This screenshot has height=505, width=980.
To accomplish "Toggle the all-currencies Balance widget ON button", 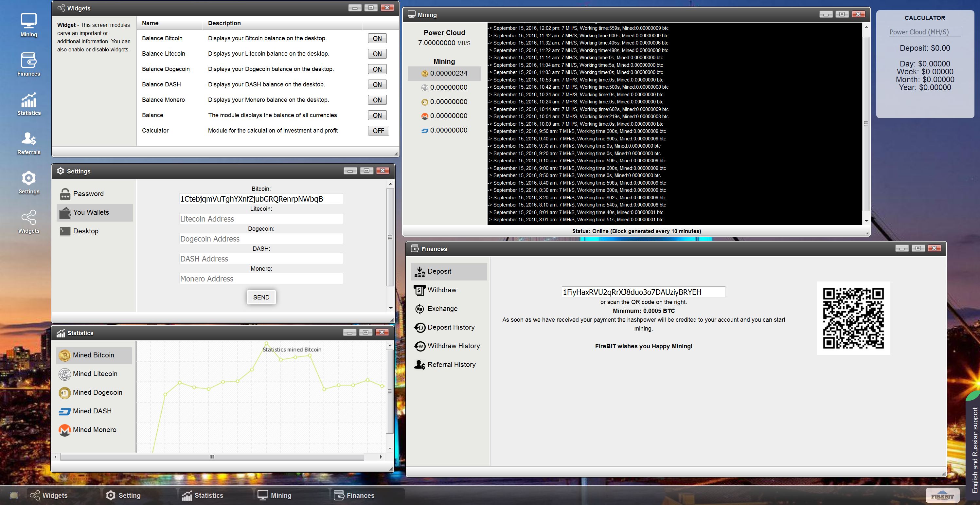I will pyautogui.click(x=377, y=115).
